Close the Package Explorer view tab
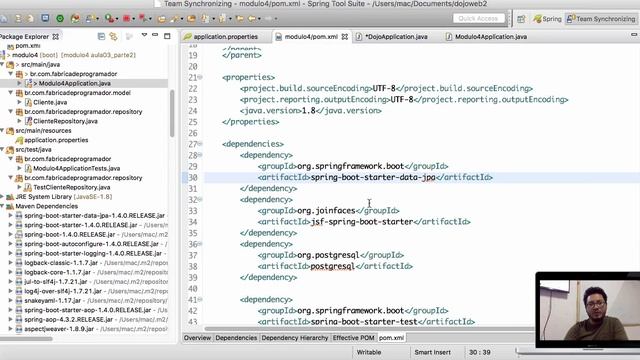The width and height of the screenshot is (640, 360). point(56,36)
